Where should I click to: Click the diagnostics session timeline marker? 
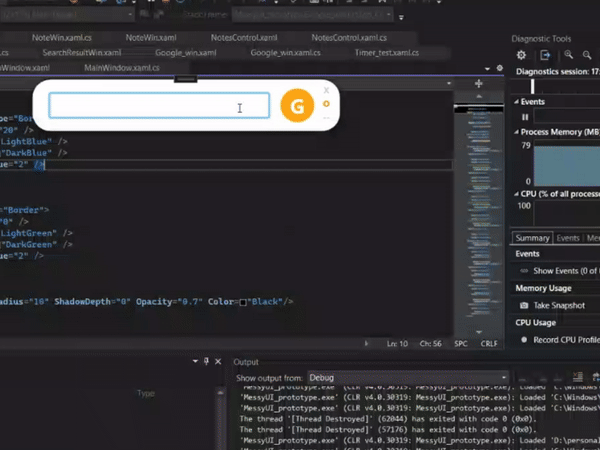pyautogui.click(x=532, y=86)
